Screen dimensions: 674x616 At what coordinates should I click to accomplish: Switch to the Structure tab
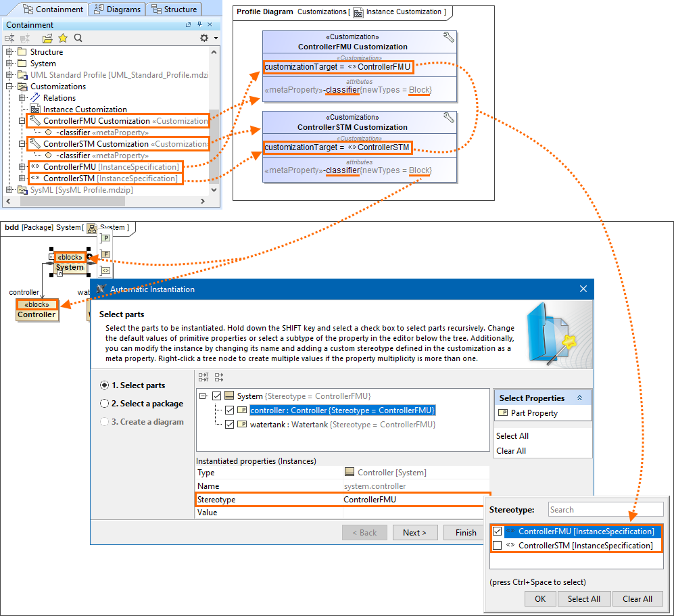174,9
